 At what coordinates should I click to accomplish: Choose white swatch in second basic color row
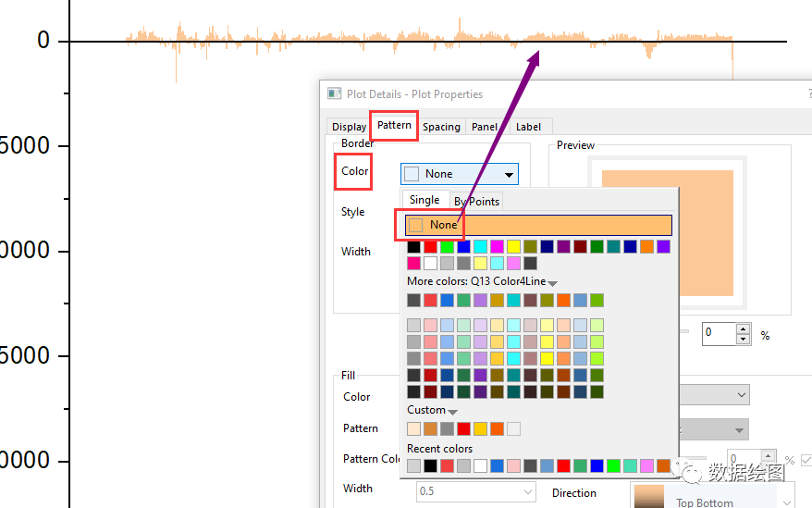431,264
